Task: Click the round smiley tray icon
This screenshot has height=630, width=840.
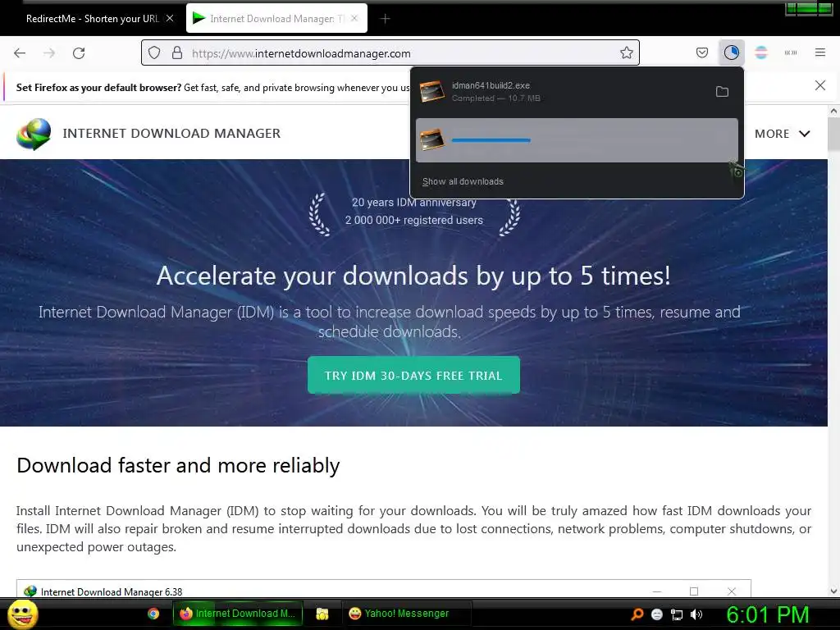Action: click(657, 614)
